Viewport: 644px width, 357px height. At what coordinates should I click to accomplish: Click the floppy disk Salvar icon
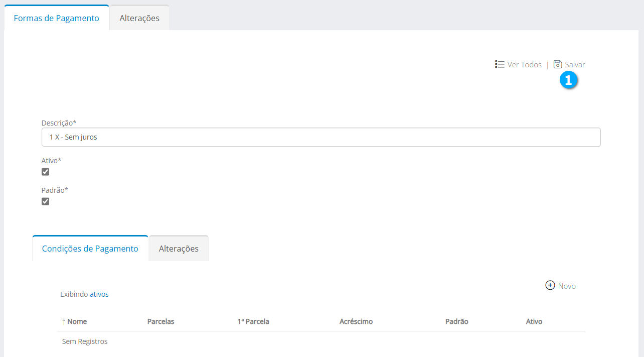point(558,64)
